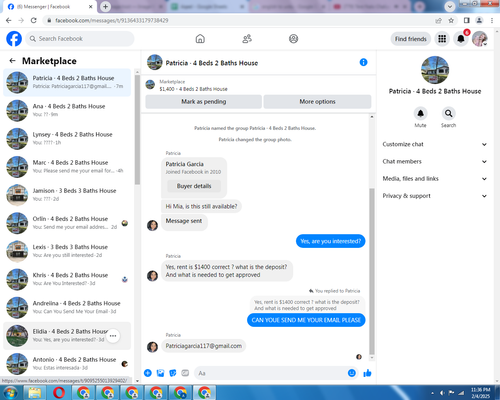Search in conversation magnifier icon

449,114
